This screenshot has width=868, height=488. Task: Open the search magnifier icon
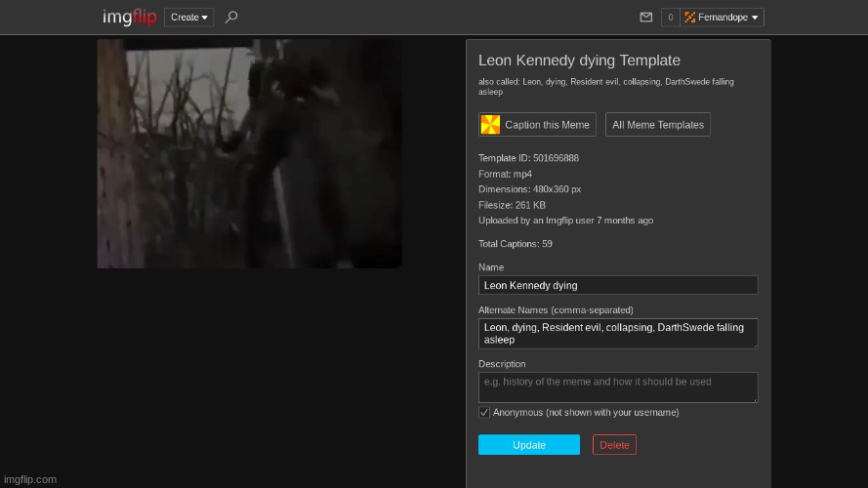point(230,17)
